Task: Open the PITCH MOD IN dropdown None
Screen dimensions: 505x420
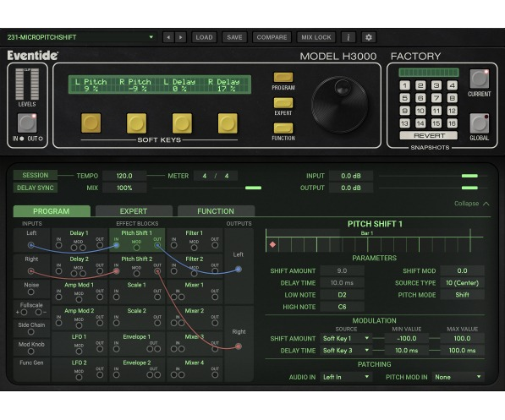Action: pos(458,377)
